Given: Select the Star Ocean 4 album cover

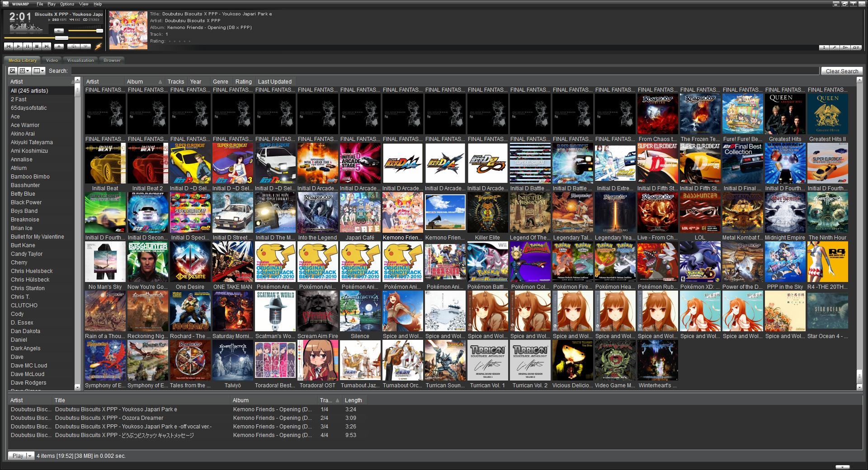Looking at the screenshot, I should (x=827, y=311).
